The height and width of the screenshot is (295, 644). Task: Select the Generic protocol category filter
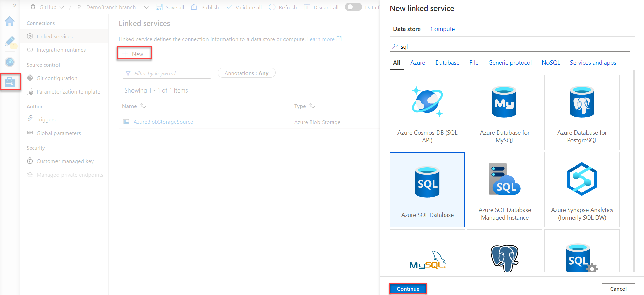click(x=510, y=63)
